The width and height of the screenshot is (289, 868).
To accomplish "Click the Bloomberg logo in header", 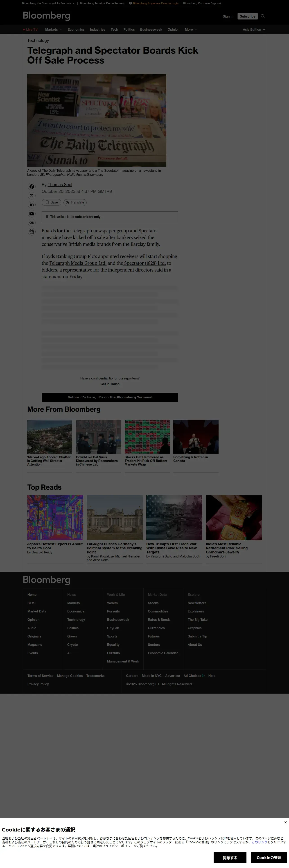I will click(46, 16).
